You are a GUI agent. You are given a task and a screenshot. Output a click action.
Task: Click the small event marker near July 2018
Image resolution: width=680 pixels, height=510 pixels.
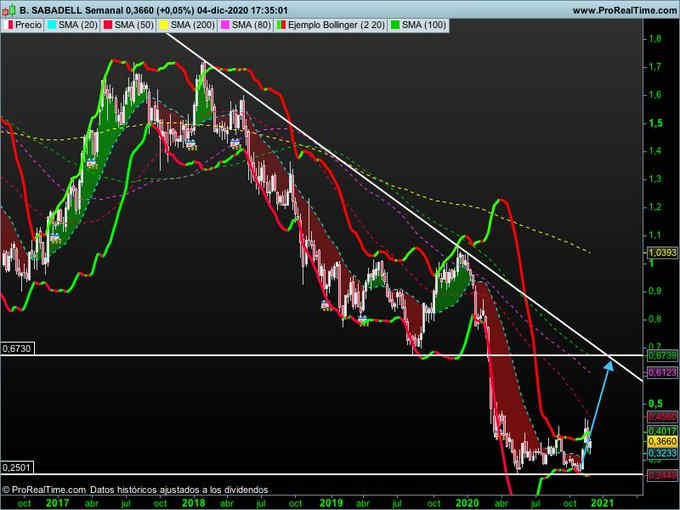[x=235, y=143]
